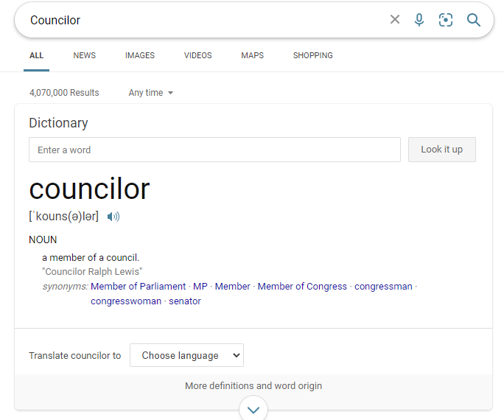Image resolution: width=504 pixels, height=420 pixels.
Task: Play the councilor pronunciation audio
Action: click(113, 217)
